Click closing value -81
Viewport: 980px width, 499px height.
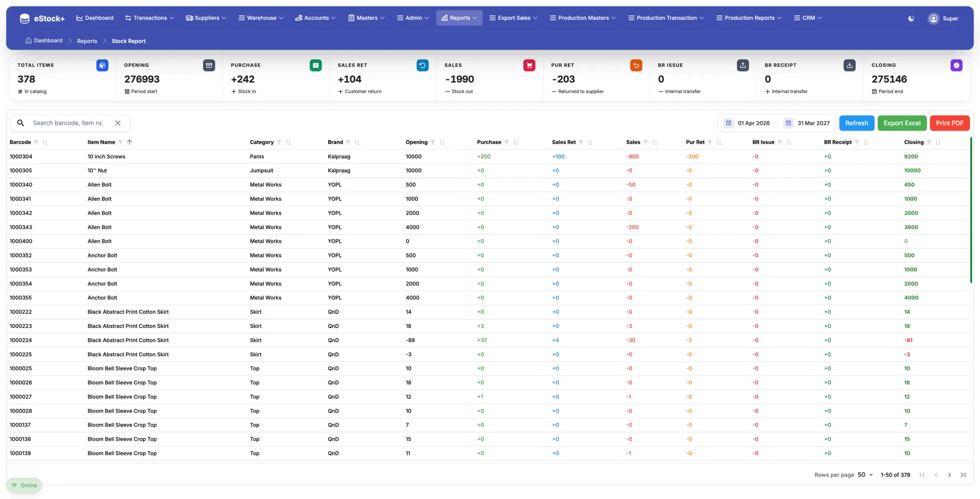(x=908, y=340)
